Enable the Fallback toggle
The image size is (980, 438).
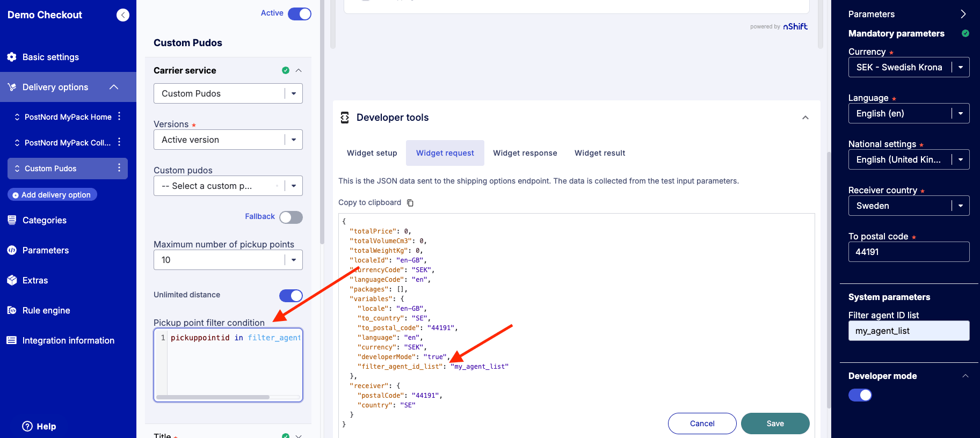click(291, 217)
